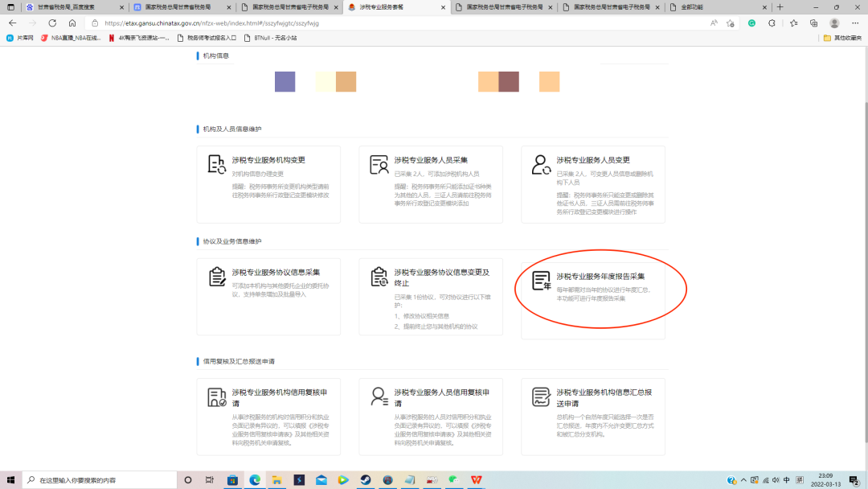Open the read aloud option in address bar
868x489 pixels.
coord(714,23)
